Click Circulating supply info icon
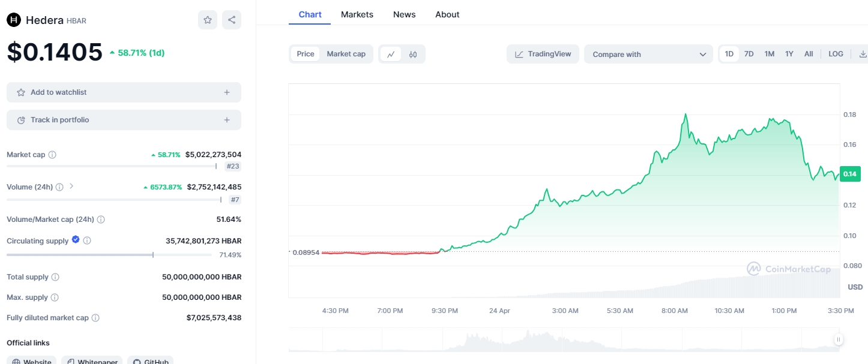 (87, 240)
